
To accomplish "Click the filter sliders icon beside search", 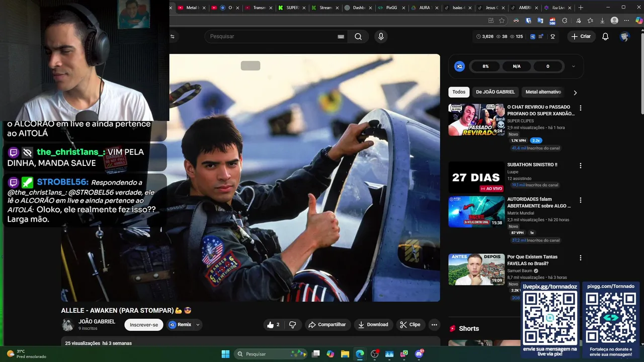I will pos(172,36).
